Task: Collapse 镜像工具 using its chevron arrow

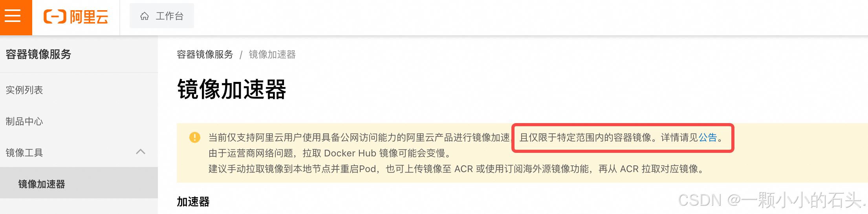Action: coord(141,152)
